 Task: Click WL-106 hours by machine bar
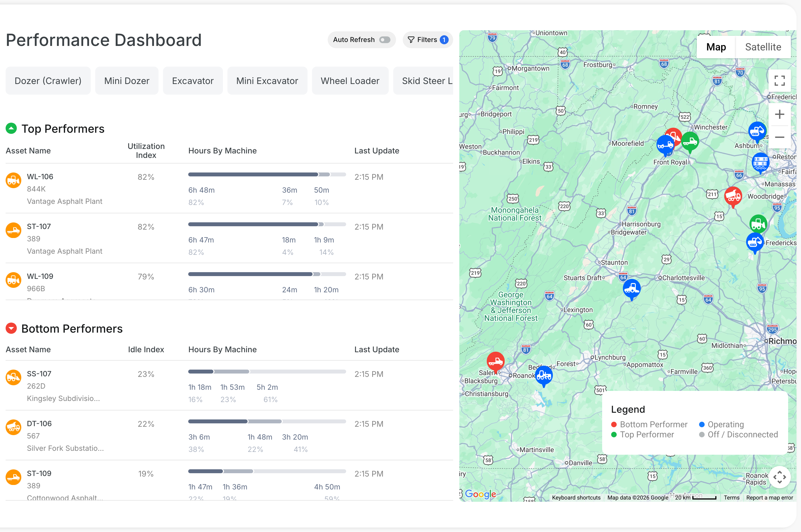coord(267,174)
